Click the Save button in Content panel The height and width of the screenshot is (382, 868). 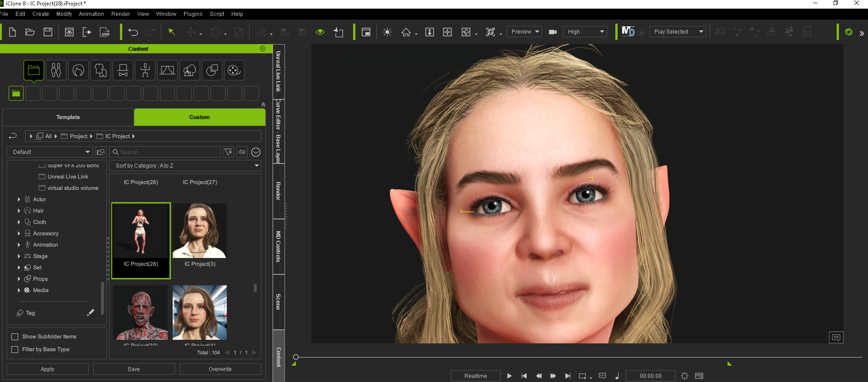coord(134,369)
